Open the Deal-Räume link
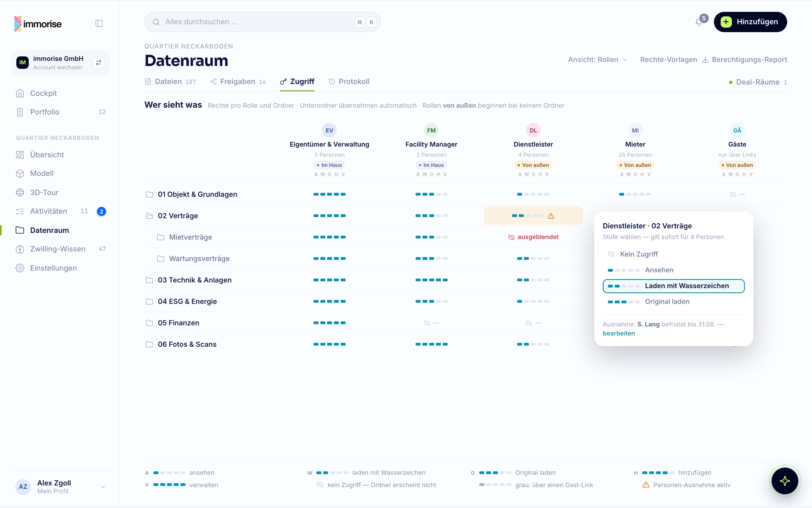 [758, 82]
